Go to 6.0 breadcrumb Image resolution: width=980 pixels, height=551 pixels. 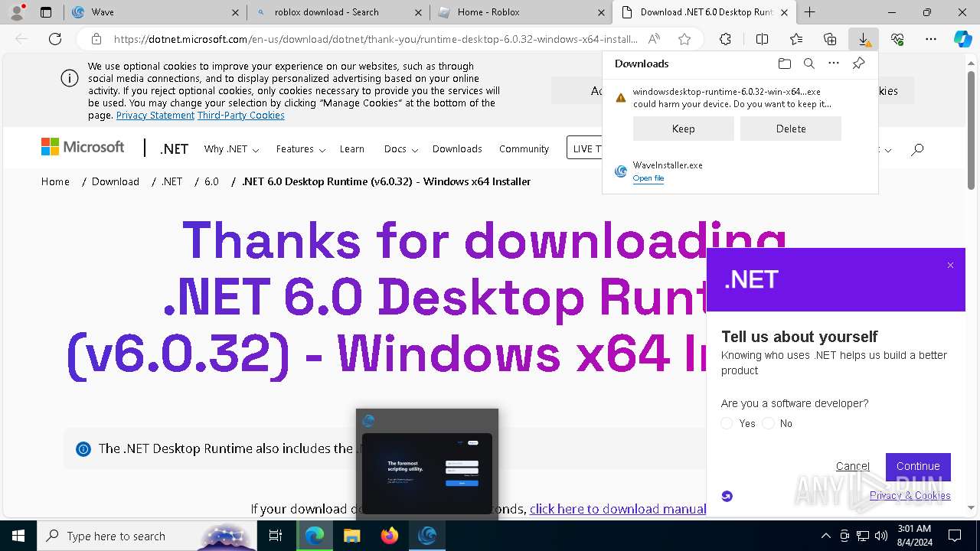[211, 181]
